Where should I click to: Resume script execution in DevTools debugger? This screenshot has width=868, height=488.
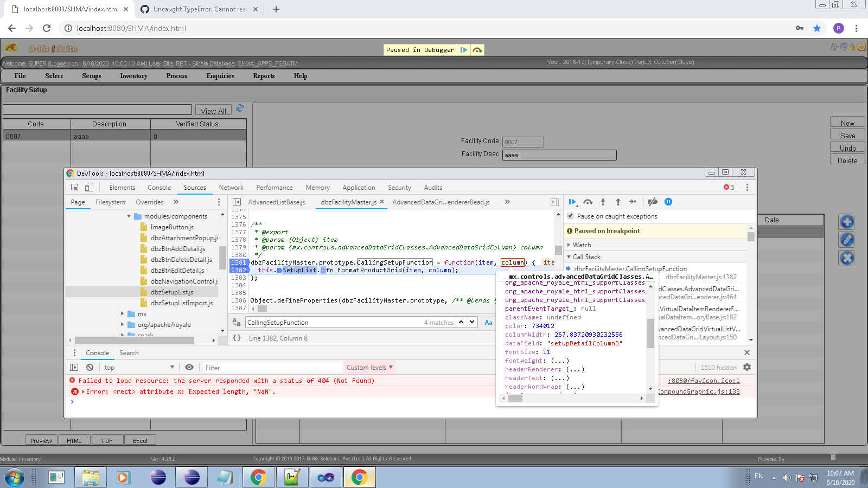[572, 202]
